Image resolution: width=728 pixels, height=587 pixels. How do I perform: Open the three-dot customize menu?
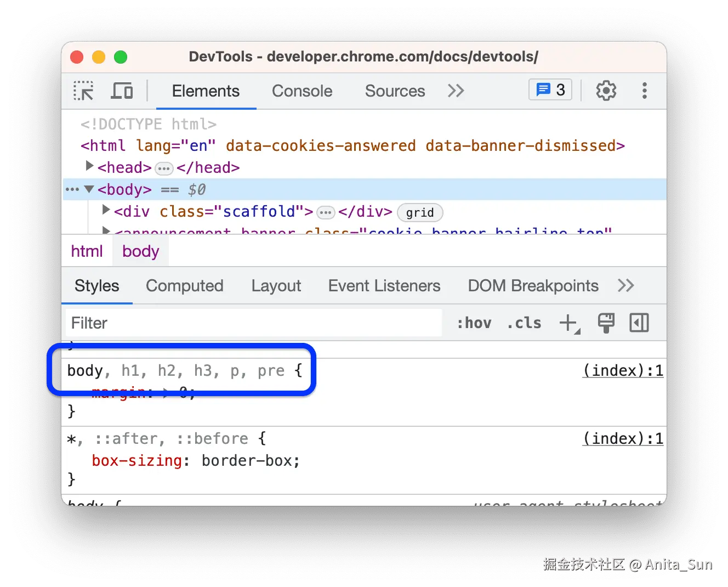(645, 91)
